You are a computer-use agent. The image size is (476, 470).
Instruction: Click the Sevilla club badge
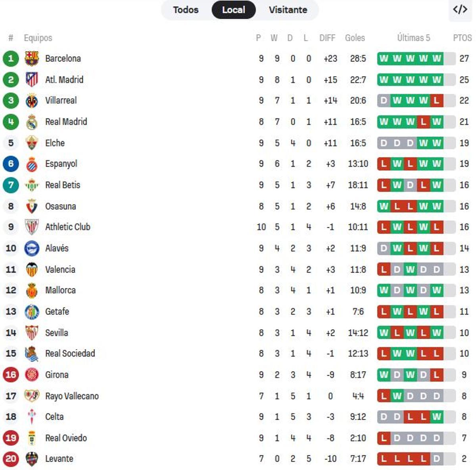pyautogui.click(x=32, y=333)
